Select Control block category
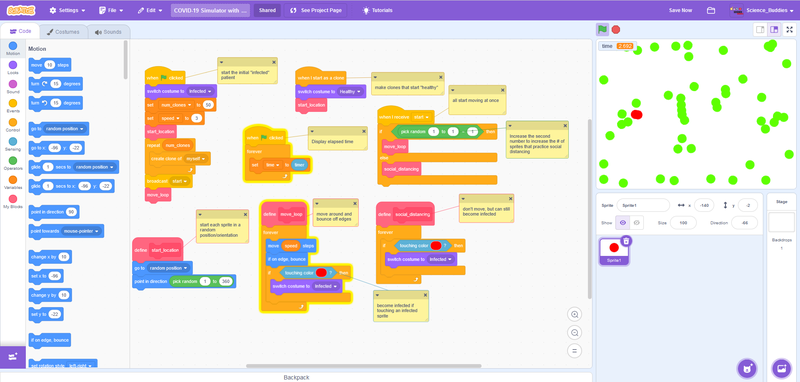The height and width of the screenshot is (382, 800). 13,125
